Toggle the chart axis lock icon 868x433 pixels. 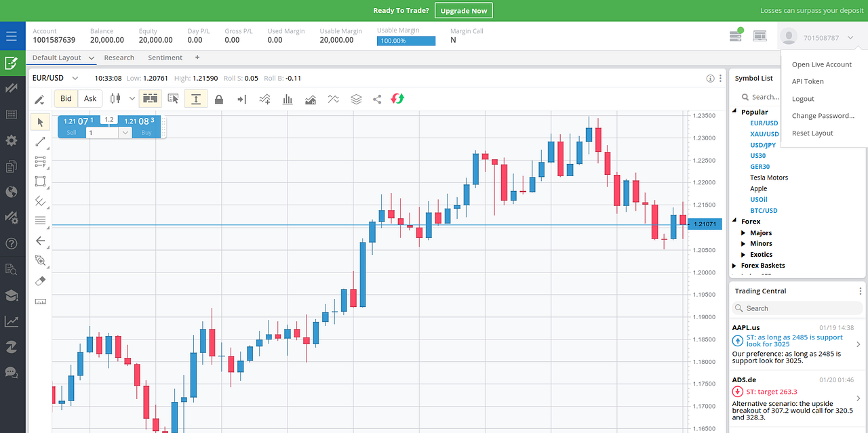218,98
